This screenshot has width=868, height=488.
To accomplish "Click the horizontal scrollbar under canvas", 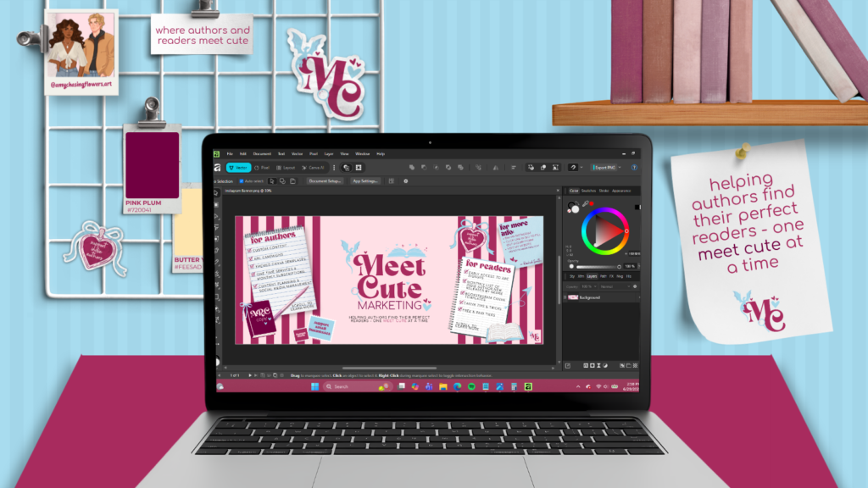I will (389, 368).
